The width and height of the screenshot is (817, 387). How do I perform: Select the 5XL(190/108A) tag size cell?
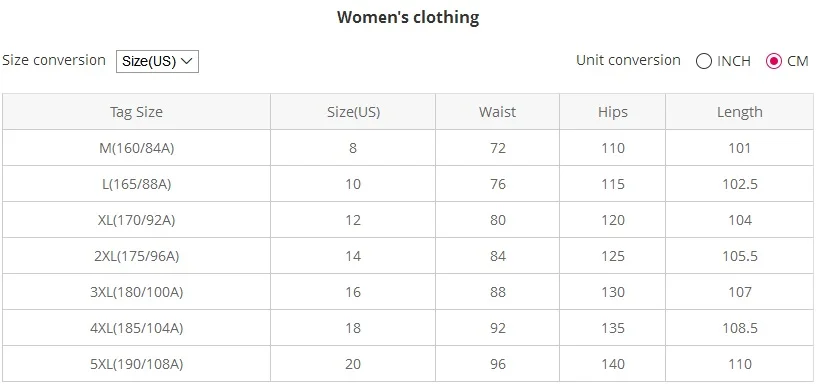136,364
